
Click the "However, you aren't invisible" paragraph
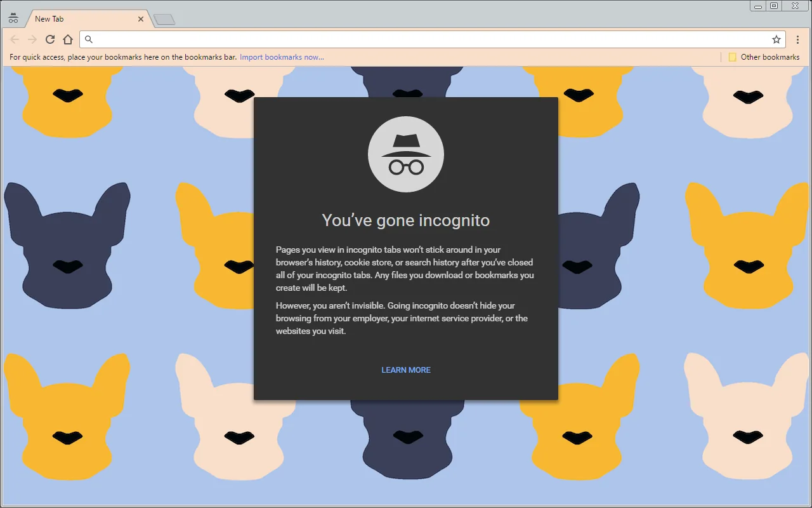[x=402, y=318]
